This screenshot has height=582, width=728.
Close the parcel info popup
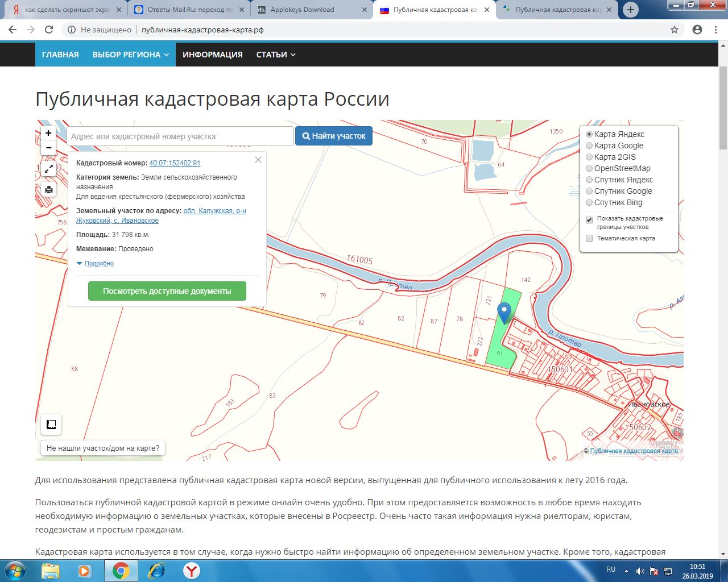click(x=258, y=160)
